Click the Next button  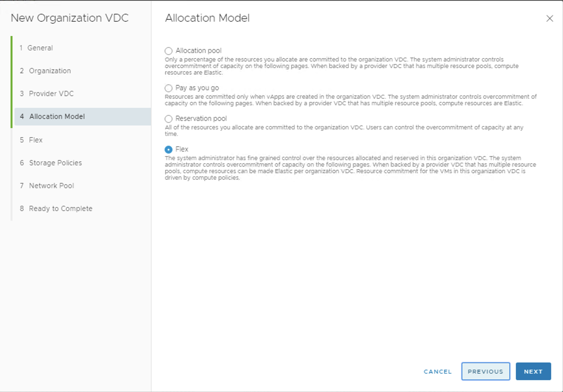tap(533, 371)
